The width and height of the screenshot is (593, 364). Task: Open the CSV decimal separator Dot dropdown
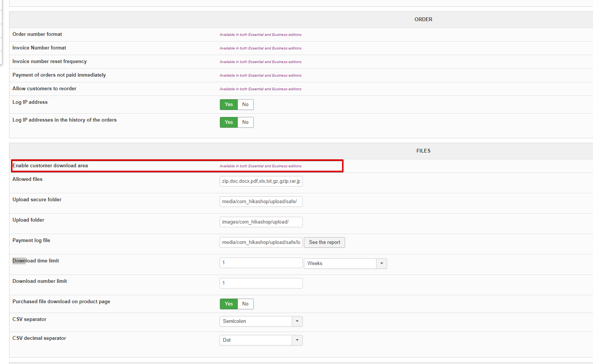[x=261, y=340]
